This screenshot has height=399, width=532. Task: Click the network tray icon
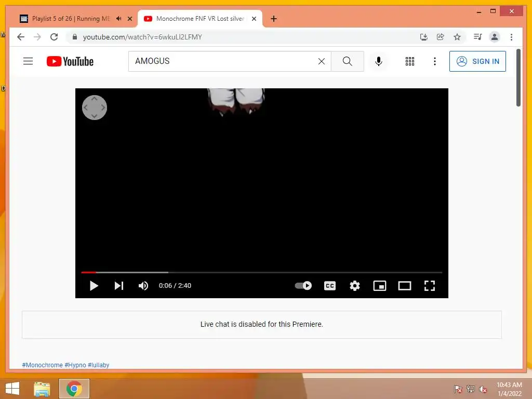tap(471, 389)
